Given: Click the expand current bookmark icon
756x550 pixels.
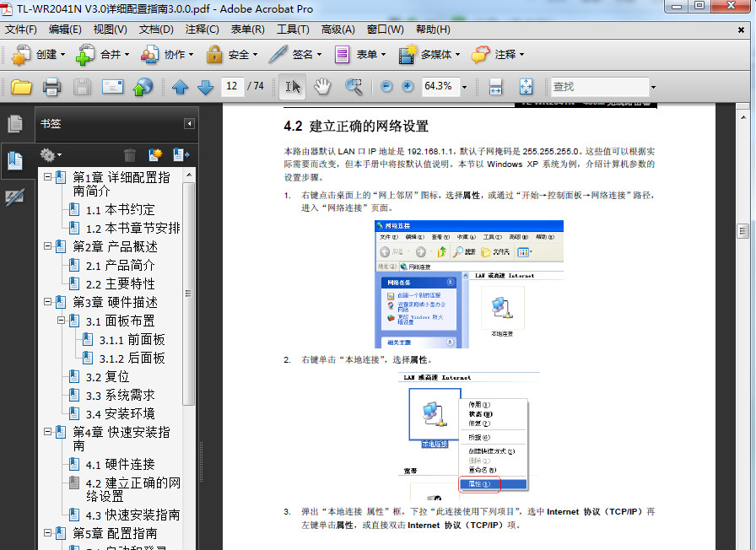Looking at the screenshot, I should 181,154.
